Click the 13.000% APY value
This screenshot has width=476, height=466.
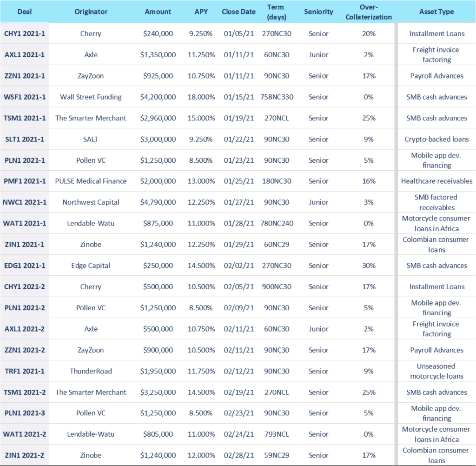(x=201, y=181)
